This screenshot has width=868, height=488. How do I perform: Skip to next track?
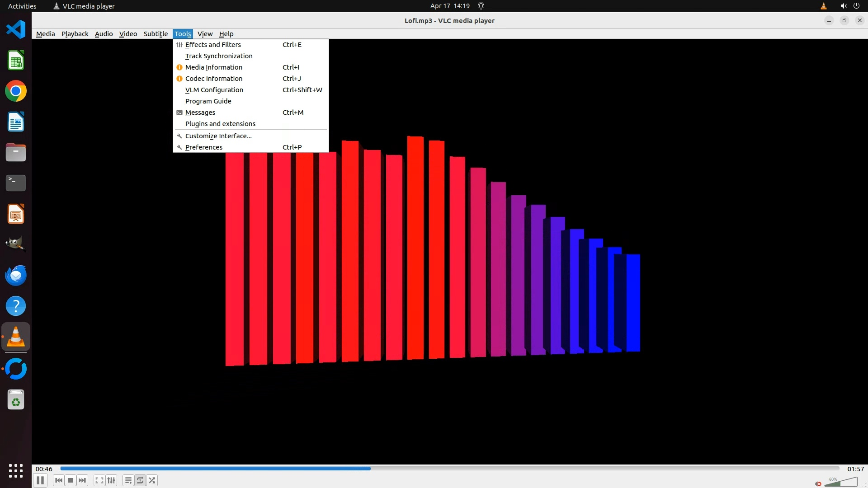pos(82,480)
